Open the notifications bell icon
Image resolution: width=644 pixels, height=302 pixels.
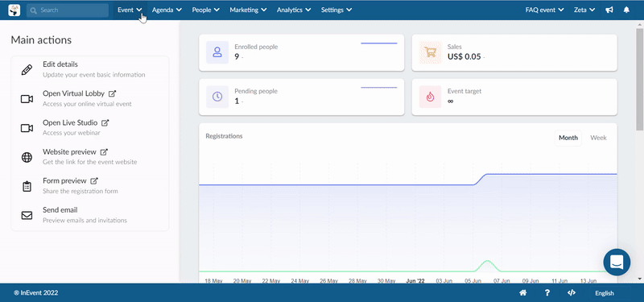tap(626, 10)
